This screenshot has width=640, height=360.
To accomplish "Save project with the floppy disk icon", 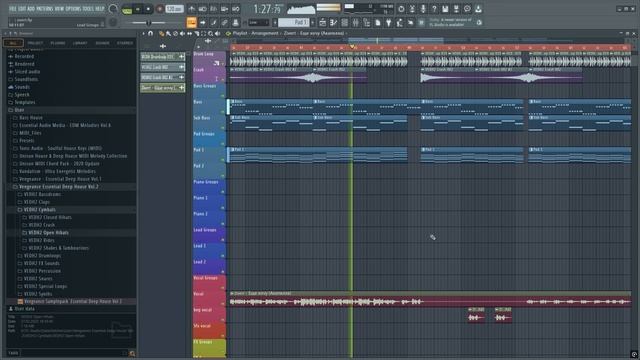I will tap(445, 9).
